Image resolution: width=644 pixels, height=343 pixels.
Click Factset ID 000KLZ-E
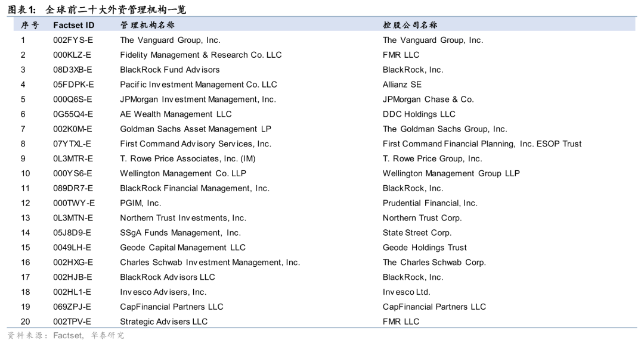(72, 55)
